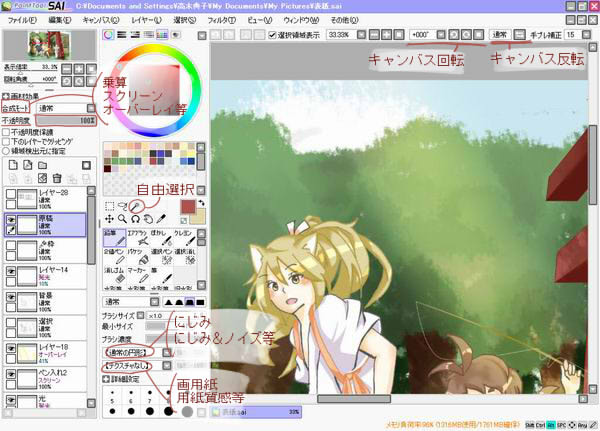Flip canvas horizontally in the toolbar
This screenshot has height=431, width=600.
[519, 35]
